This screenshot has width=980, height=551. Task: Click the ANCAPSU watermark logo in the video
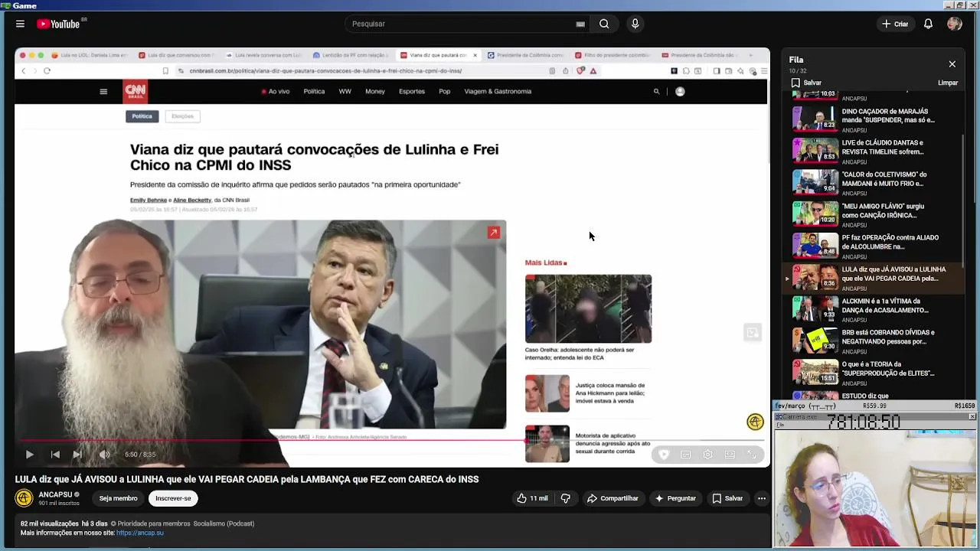[755, 422]
